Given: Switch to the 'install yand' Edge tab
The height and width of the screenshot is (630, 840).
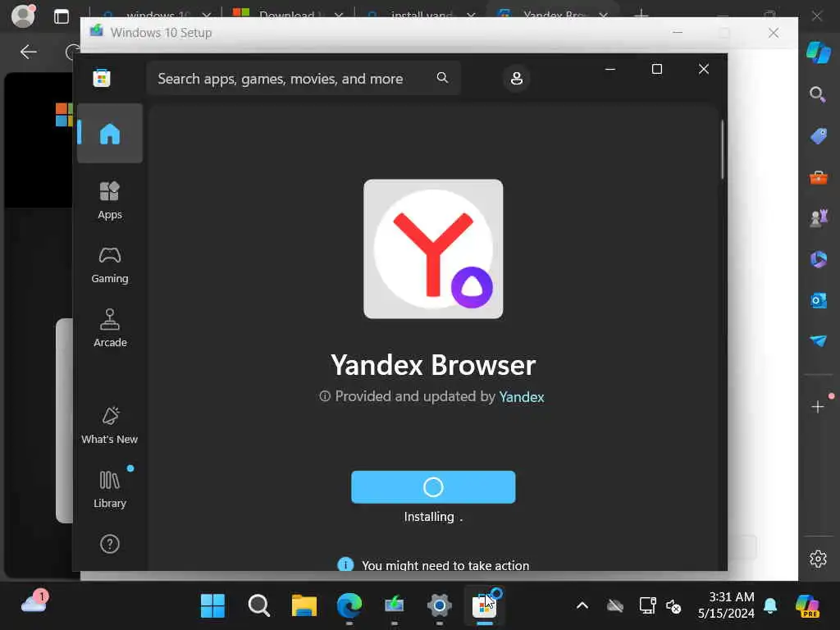Looking at the screenshot, I should point(419,14).
